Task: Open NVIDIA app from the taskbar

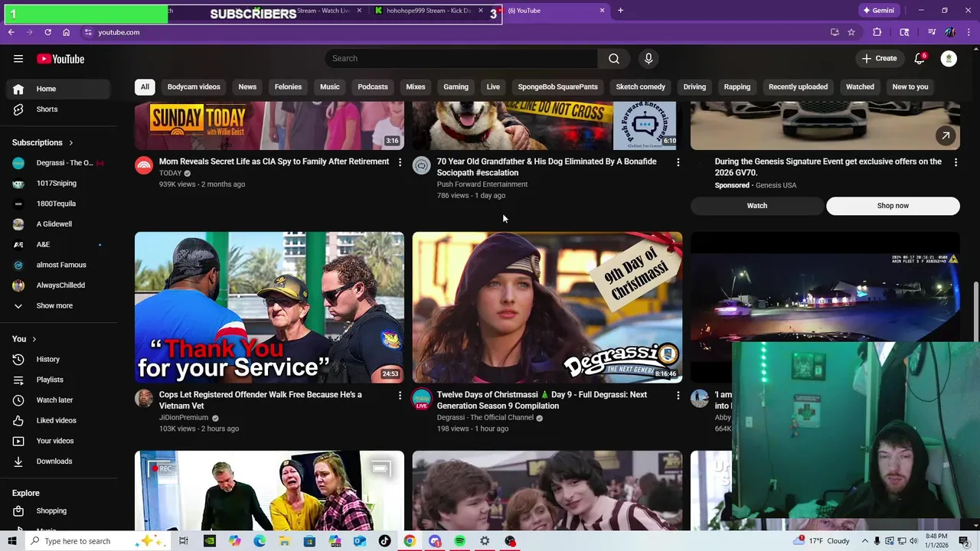Action: [x=209, y=541]
